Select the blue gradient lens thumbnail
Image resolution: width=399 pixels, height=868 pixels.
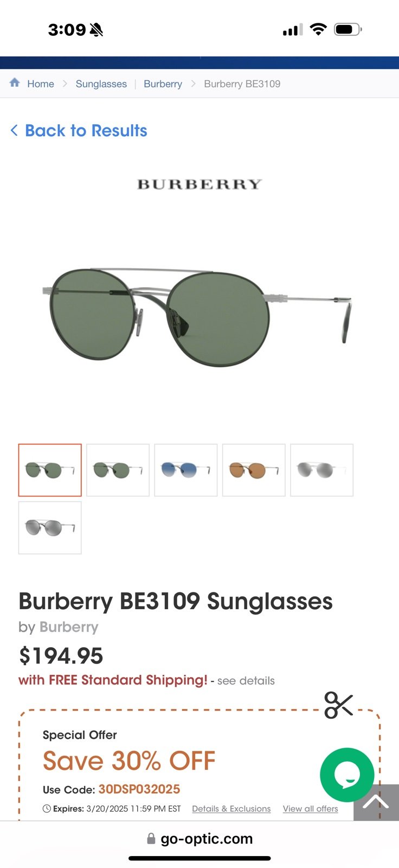(186, 470)
